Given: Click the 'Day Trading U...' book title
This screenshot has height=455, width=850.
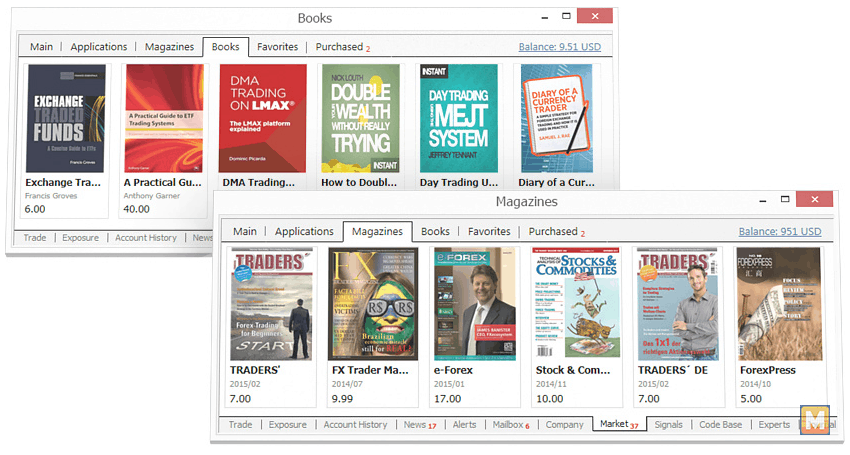Looking at the screenshot, I should pyautogui.click(x=459, y=183).
